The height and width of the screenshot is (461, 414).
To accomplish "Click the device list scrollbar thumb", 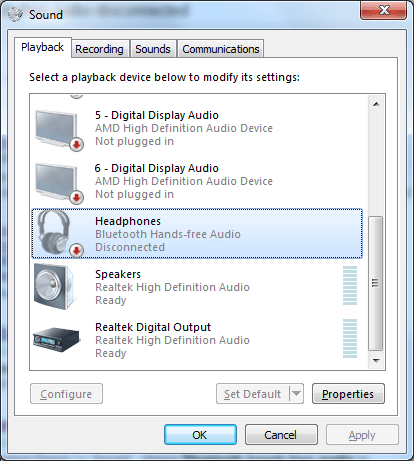I will click(376, 283).
